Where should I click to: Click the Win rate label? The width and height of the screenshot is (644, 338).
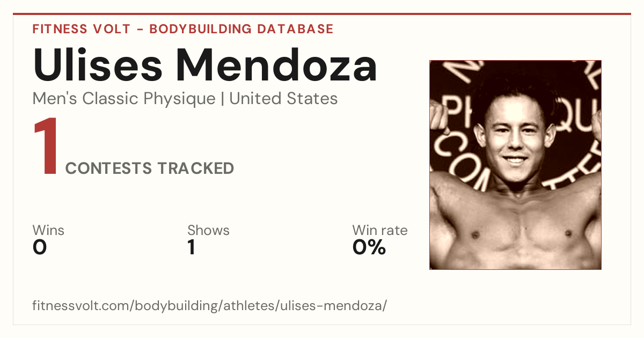pyautogui.click(x=380, y=230)
